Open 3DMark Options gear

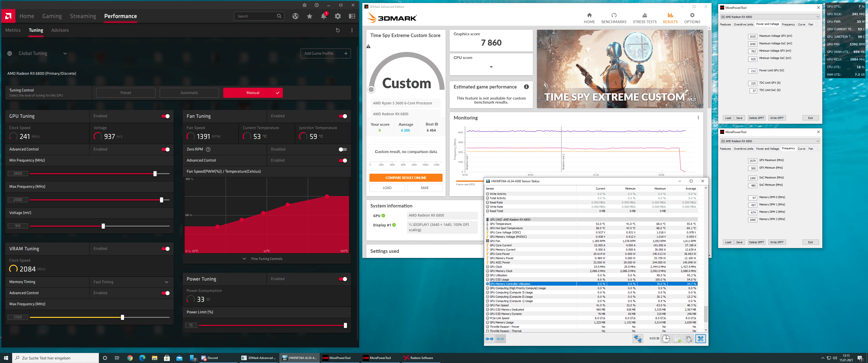coord(692,15)
